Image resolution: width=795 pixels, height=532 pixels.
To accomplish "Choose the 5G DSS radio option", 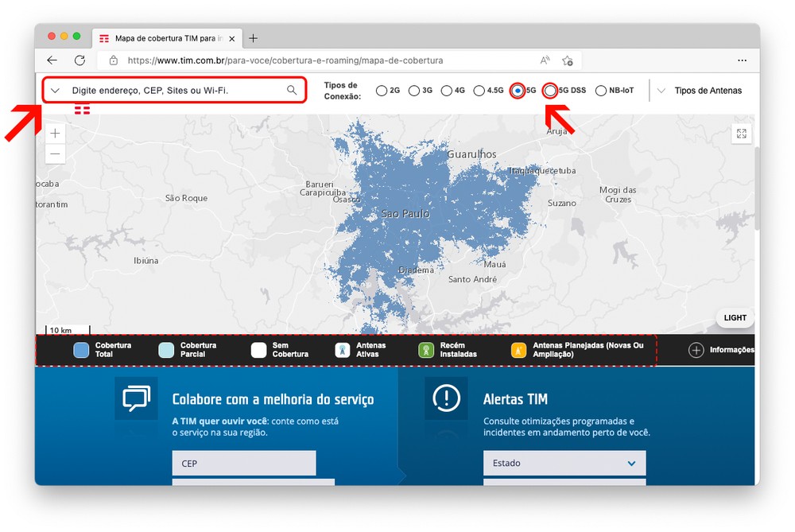I will point(550,91).
